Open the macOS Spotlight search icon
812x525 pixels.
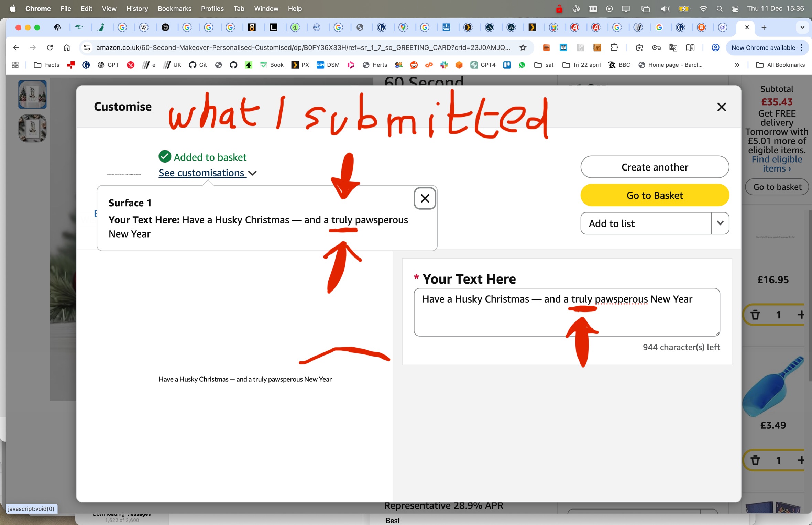click(719, 9)
